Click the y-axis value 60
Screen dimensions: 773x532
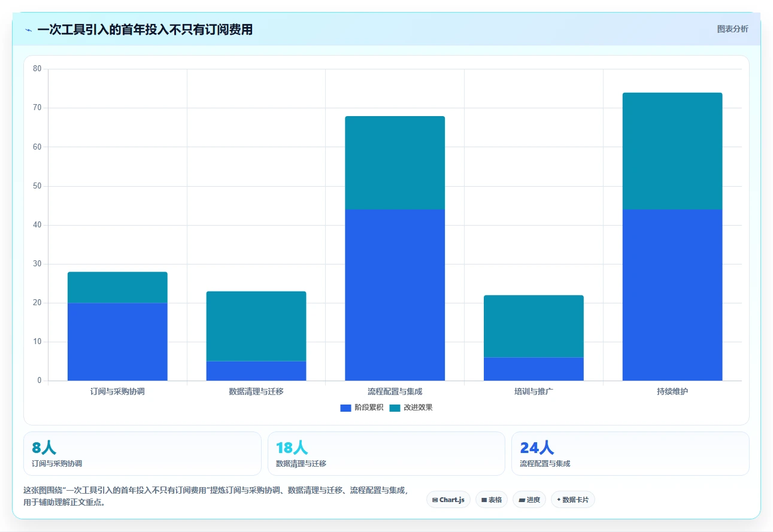[37, 147]
